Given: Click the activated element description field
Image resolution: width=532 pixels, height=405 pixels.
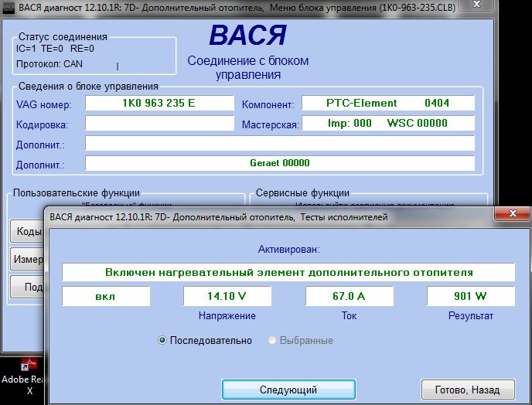Looking at the screenshot, I should coord(288,272).
